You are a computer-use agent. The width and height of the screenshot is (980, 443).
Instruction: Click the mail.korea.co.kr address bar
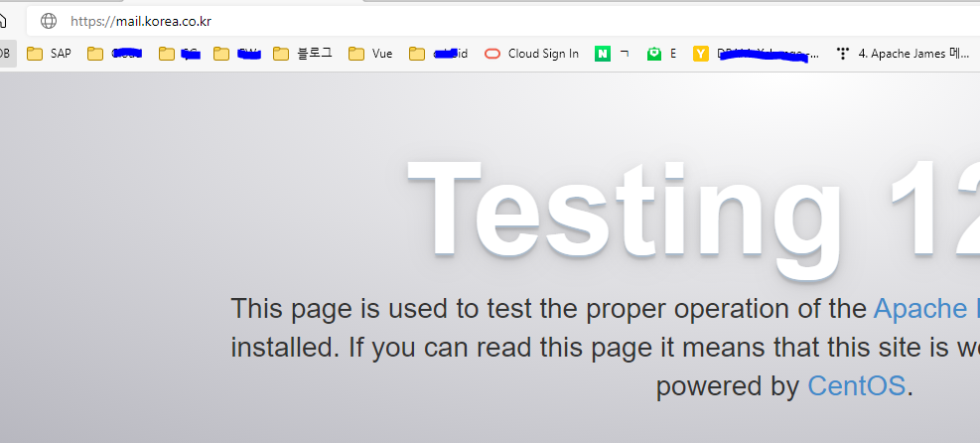pos(503,21)
